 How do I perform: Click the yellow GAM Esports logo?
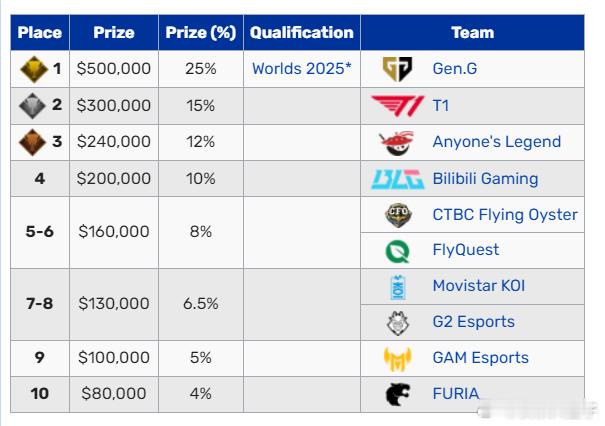[398, 359]
